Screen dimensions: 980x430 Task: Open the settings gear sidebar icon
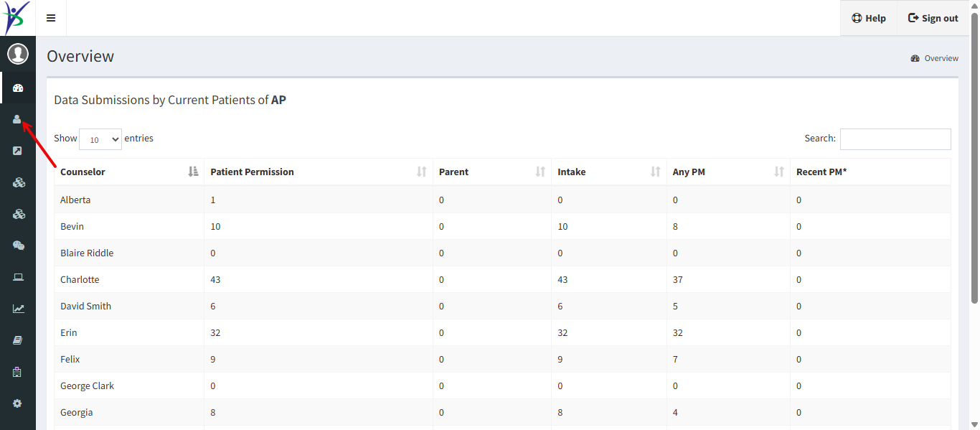click(17, 403)
